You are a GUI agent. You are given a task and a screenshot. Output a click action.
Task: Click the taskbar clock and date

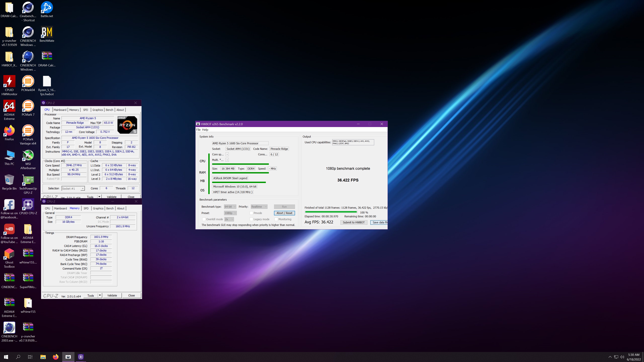coord(633,357)
